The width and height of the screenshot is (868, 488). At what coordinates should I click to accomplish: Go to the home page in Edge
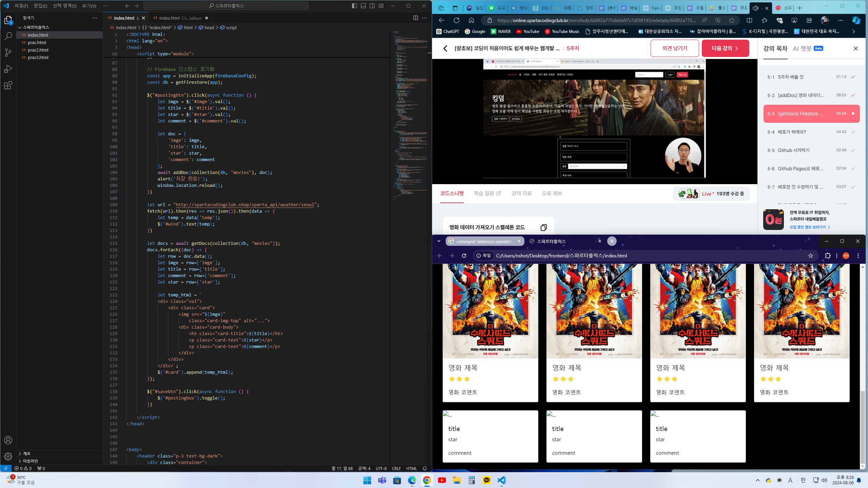click(x=471, y=20)
